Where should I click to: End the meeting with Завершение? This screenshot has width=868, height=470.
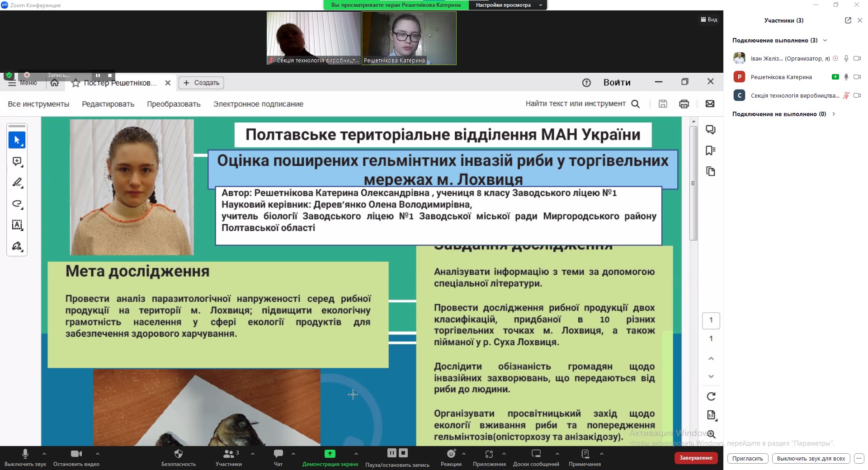coord(696,458)
